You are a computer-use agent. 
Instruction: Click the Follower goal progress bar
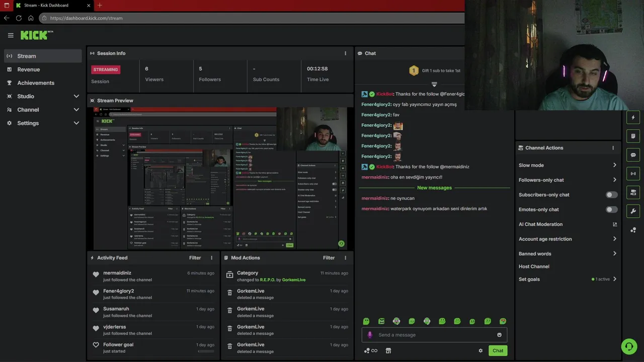(x=206, y=351)
